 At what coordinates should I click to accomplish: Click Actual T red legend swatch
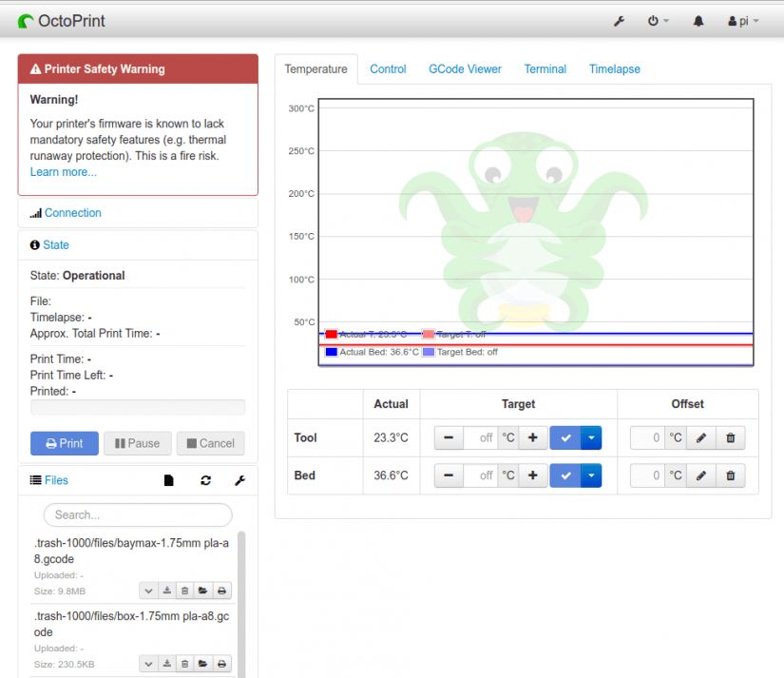click(x=331, y=335)
